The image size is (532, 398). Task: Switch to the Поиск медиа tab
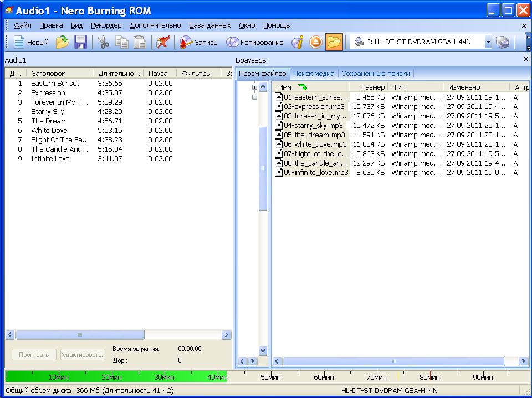click(314, 73)
